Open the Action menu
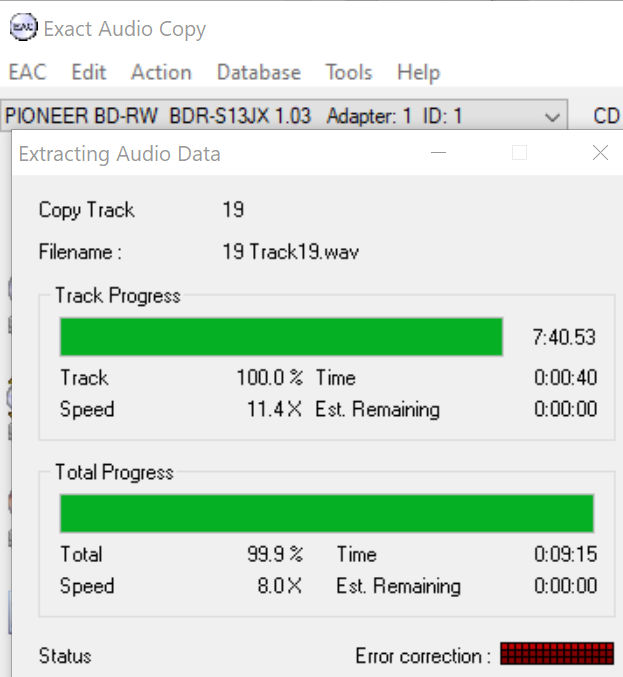This screenshot has width=623, height=677. tap(161, 72)
